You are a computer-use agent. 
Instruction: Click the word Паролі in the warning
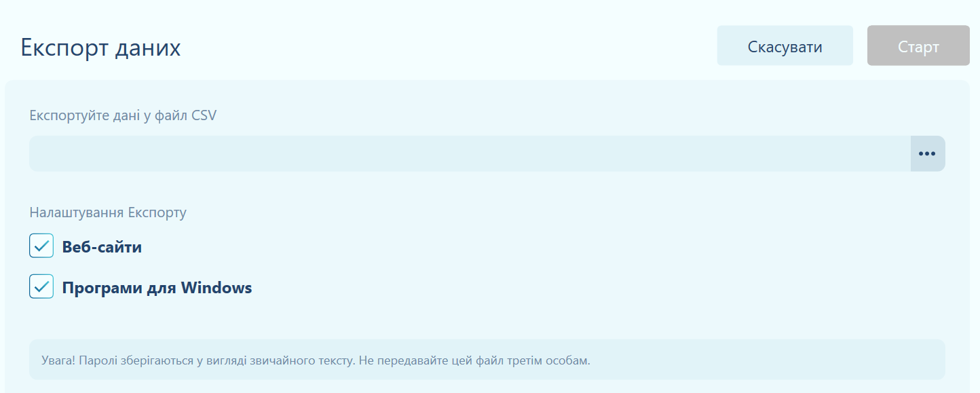click(98, 360)
